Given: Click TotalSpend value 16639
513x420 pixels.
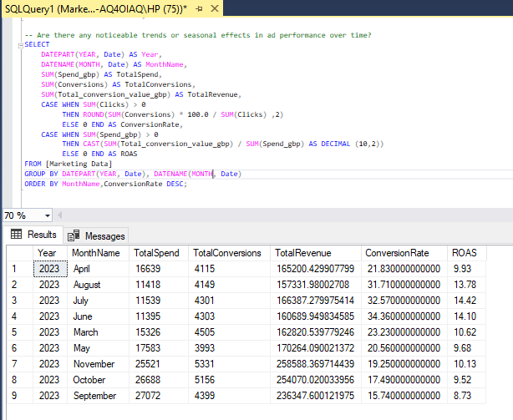Looking at the screenshot, I should (159, 269).
